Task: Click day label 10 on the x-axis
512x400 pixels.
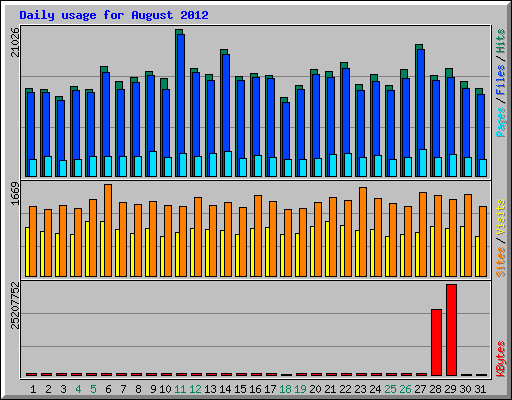Action: [x=165, y=389]
